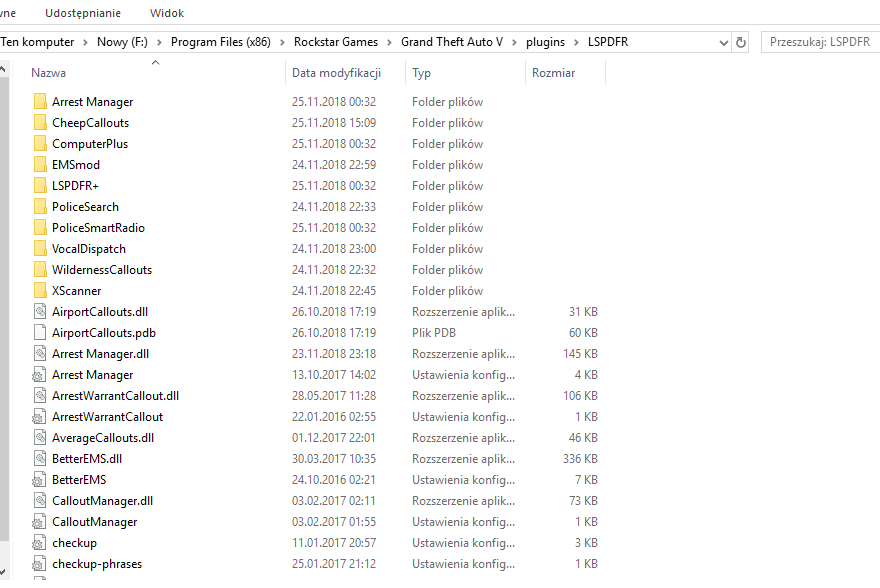Open the address bar history dropdown
880x588 pixels.
[x=723, y=43]
